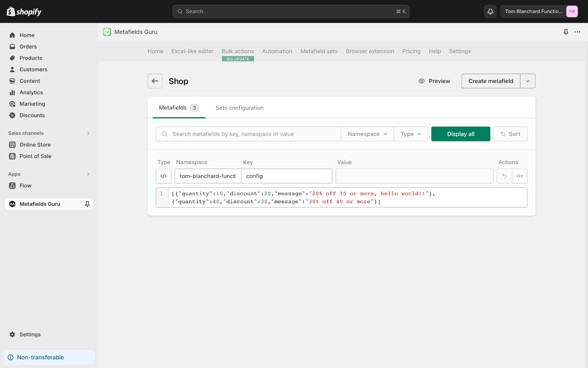The height and width of the screenshot is (368, 588).
Task: Pin the app using the header pin icon
Action: pos(566,32)
